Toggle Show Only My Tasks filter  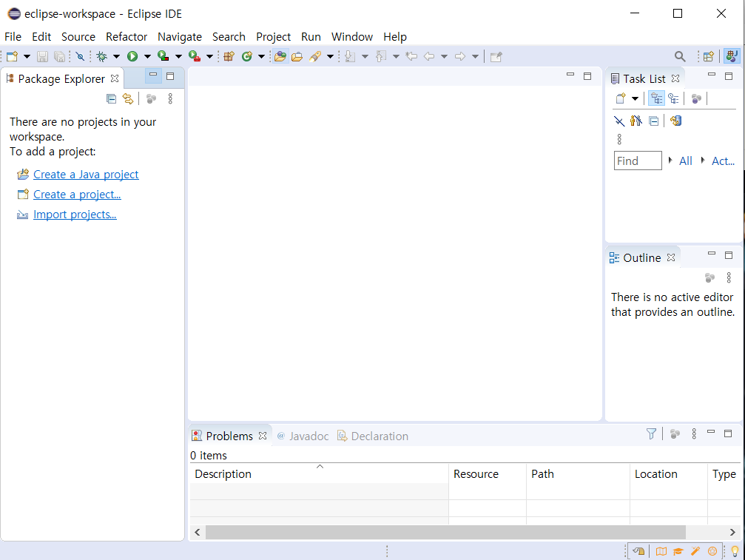point(636,121)
